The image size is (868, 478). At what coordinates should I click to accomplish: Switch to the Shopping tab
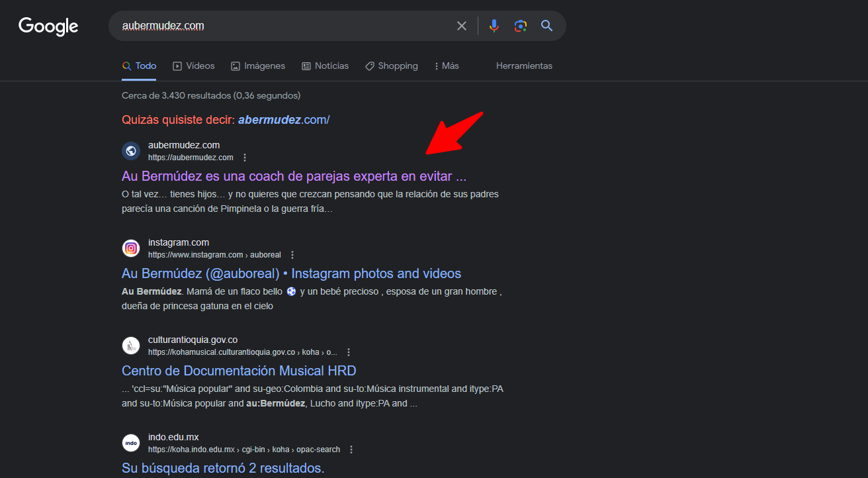click(391, 66)
